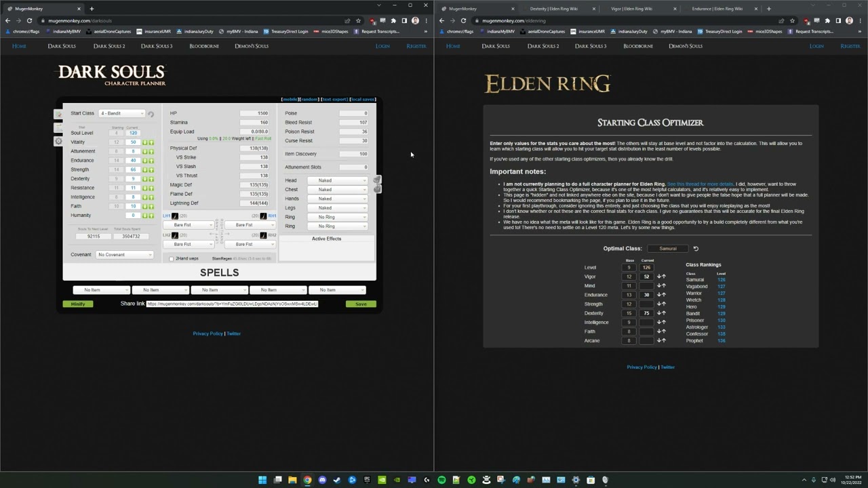Decrease Dexterity with the down arrow
The width and height of the screenshot is (868, 488).
[658, 313]
